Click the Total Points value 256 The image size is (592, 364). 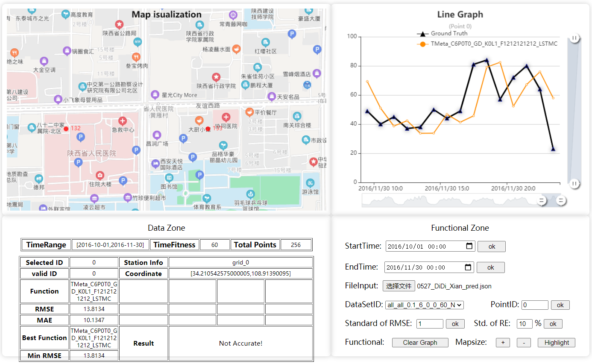click(296, 245)
